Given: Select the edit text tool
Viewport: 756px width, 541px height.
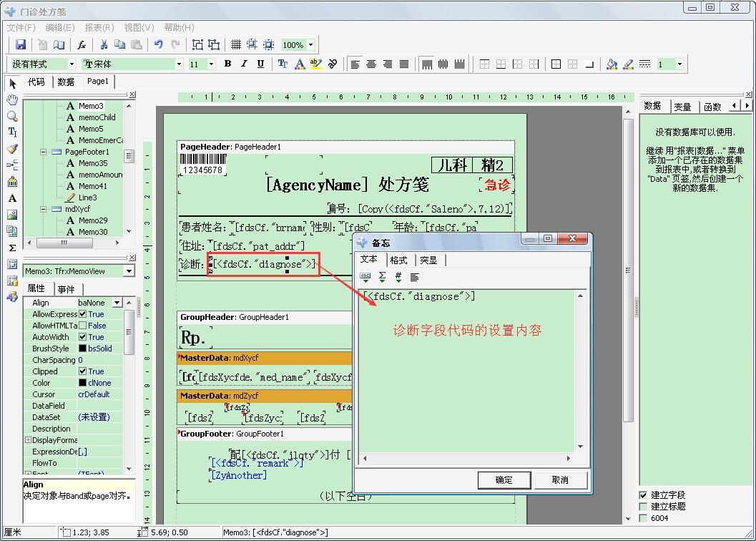Looking at the screenshot, I should pos(13,132).
